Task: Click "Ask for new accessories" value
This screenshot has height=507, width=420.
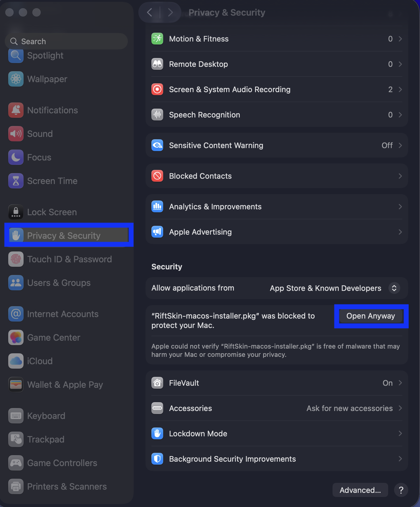Action: (x=350, y=408)
